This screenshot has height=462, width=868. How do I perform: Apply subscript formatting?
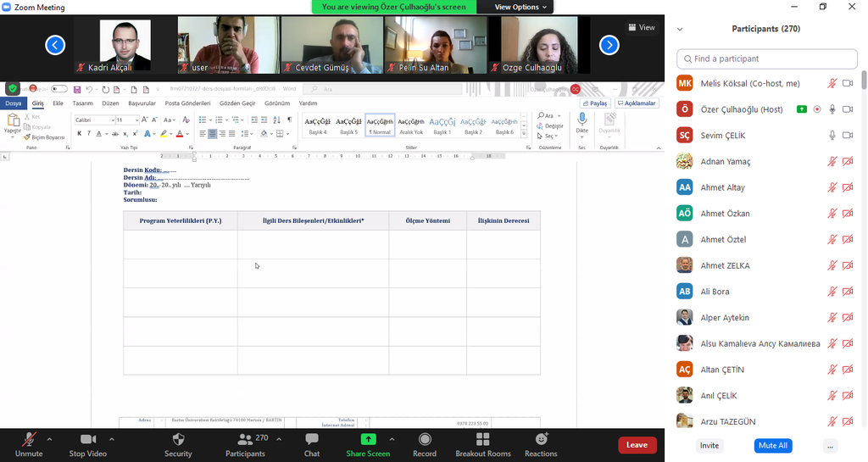point(125,133)
